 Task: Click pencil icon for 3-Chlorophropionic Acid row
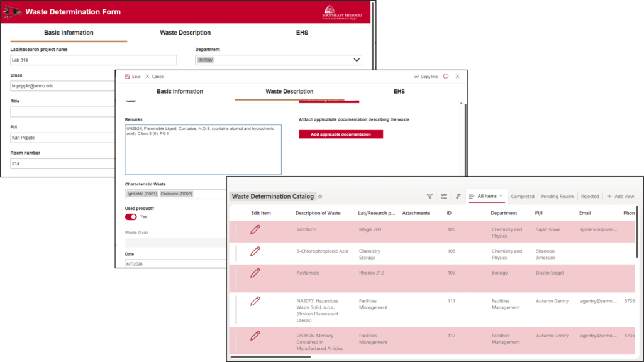pyautogui.click(x=255, y=251)
